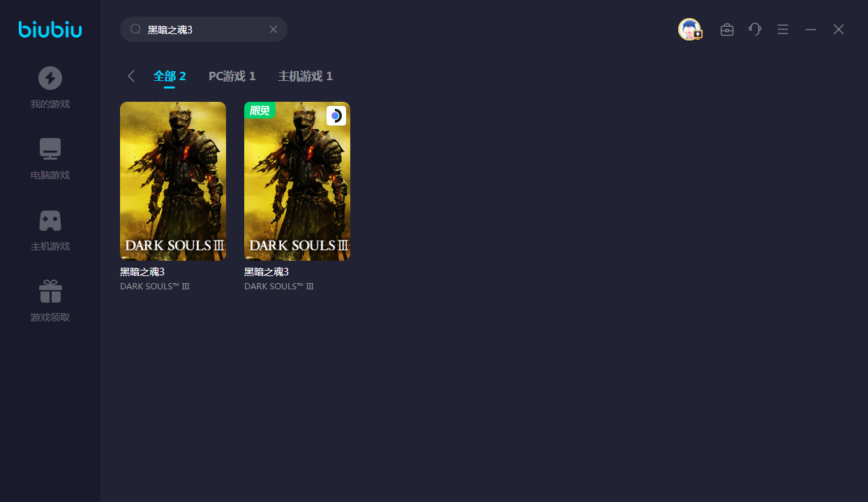The height and width of the screenshot is (502, 868).
Task: Open 我的游戏 lightning icon
Action: coord(50,78)
